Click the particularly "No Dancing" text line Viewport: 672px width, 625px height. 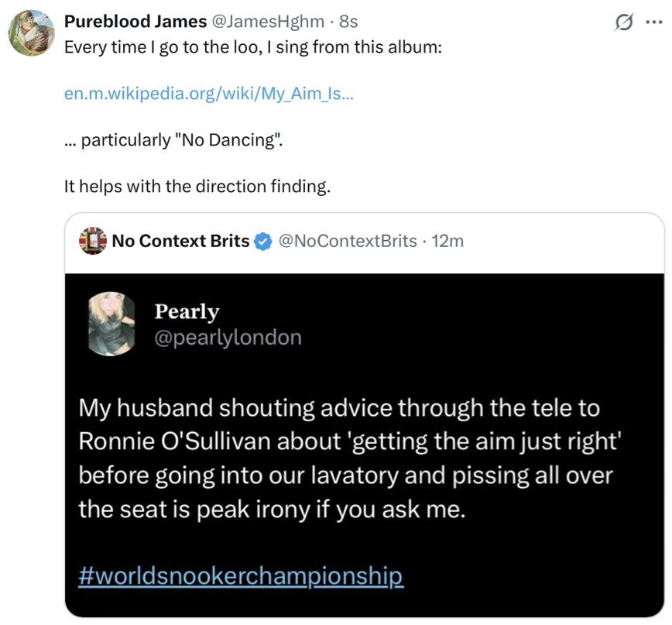(x=174, y=139)
